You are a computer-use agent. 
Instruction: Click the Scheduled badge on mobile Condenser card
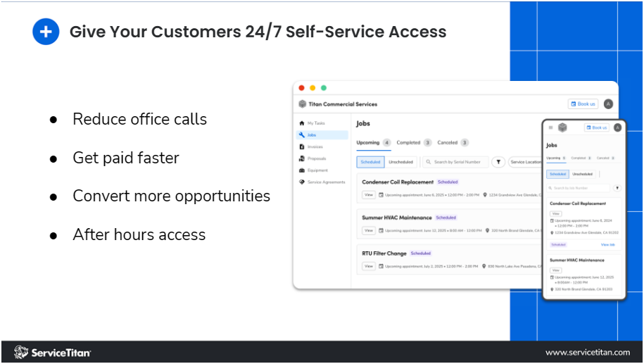[x=558, y=244]
